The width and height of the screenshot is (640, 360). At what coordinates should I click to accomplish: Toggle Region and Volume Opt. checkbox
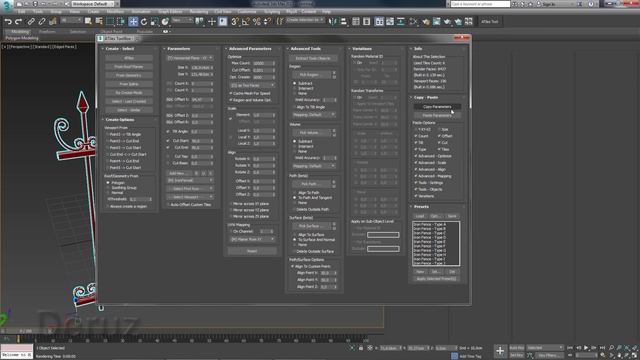click(x=231, y=100)
